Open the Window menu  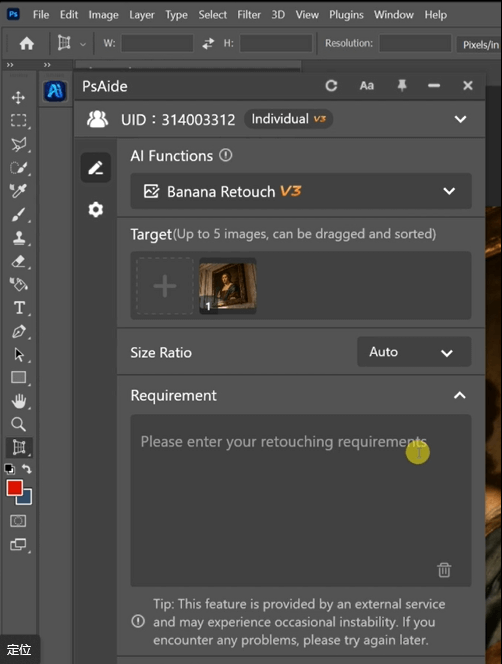(x=394, y=15)
